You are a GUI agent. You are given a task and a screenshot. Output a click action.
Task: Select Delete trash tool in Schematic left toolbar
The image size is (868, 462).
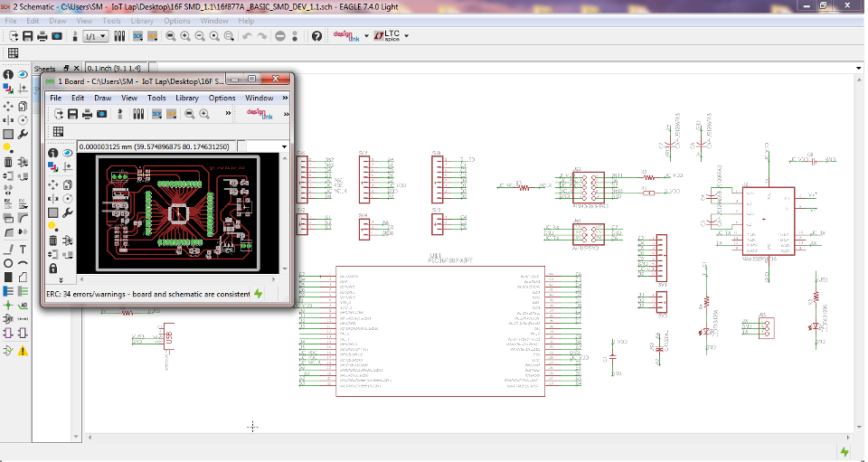click(x=8, y=162)
